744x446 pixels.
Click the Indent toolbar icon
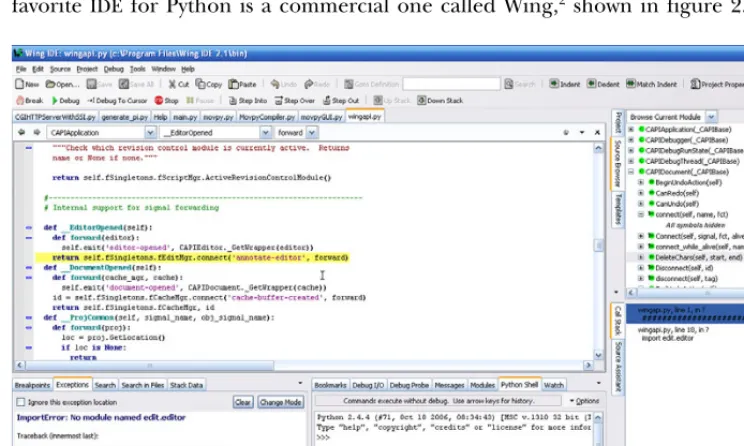(x=554, y=84)
